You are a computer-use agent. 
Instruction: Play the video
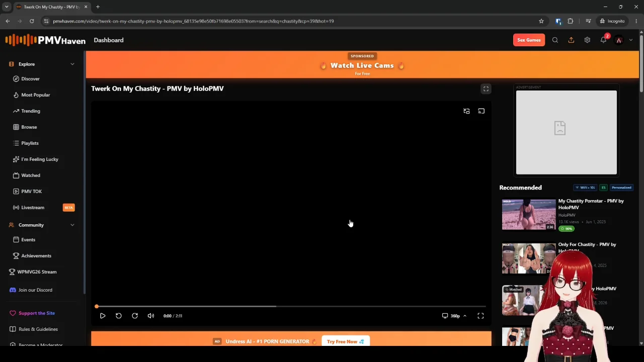[103, 316]
